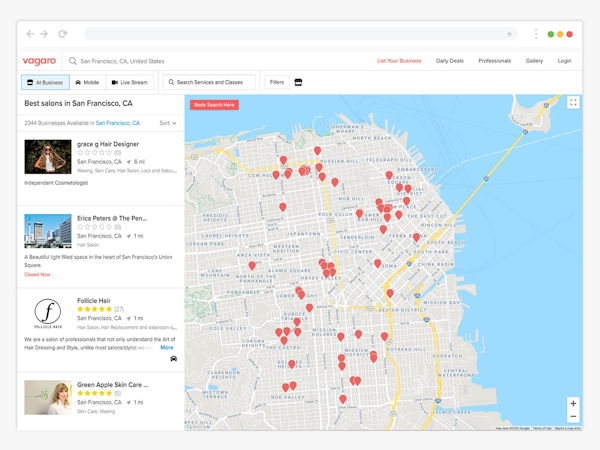
Task: Expand the Sort dropdown
Action: [168, 123]
